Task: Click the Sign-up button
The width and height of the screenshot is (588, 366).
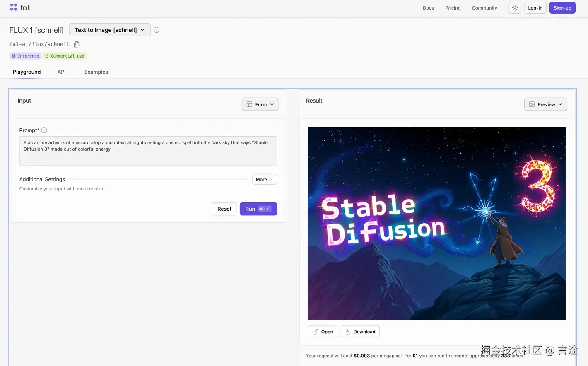Action: [x=562, y=8]
